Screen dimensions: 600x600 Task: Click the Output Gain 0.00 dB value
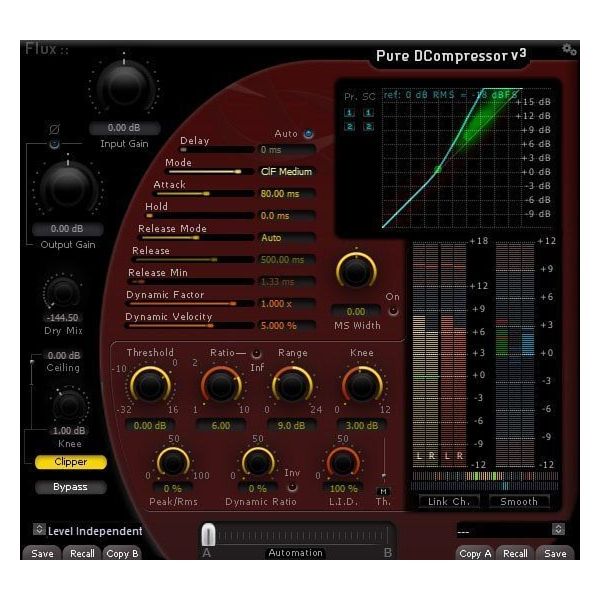tap(67, 229)
